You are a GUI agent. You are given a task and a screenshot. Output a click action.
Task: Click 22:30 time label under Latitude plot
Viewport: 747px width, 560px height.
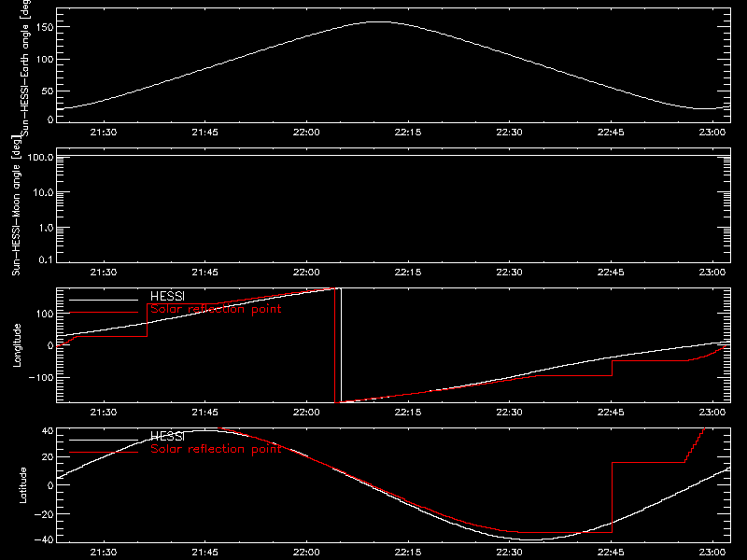[509, 552]
